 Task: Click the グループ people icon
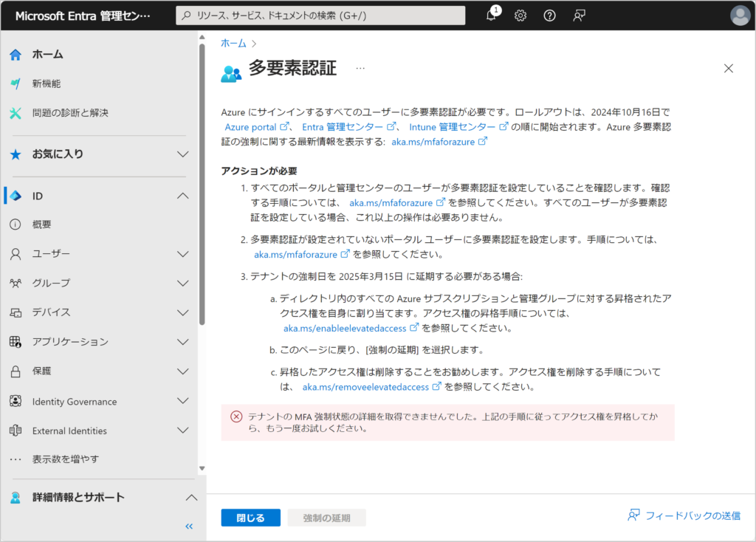coord(16,283)
